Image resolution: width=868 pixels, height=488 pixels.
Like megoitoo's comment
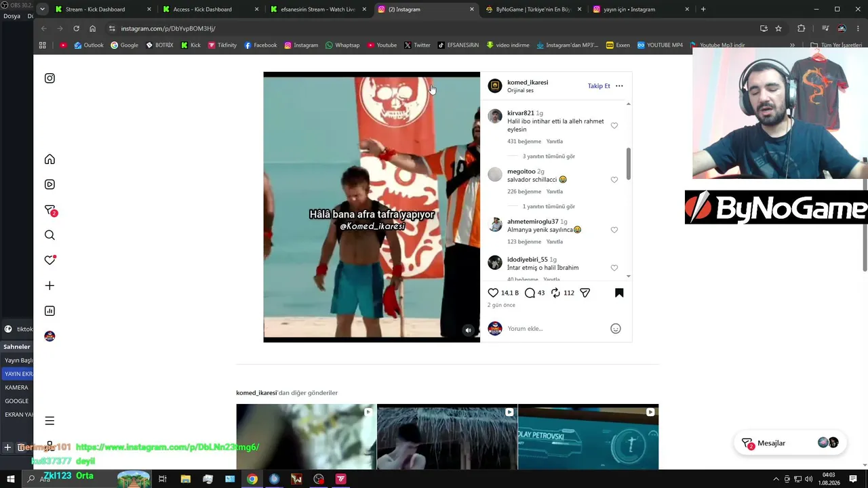pos(614,180)
